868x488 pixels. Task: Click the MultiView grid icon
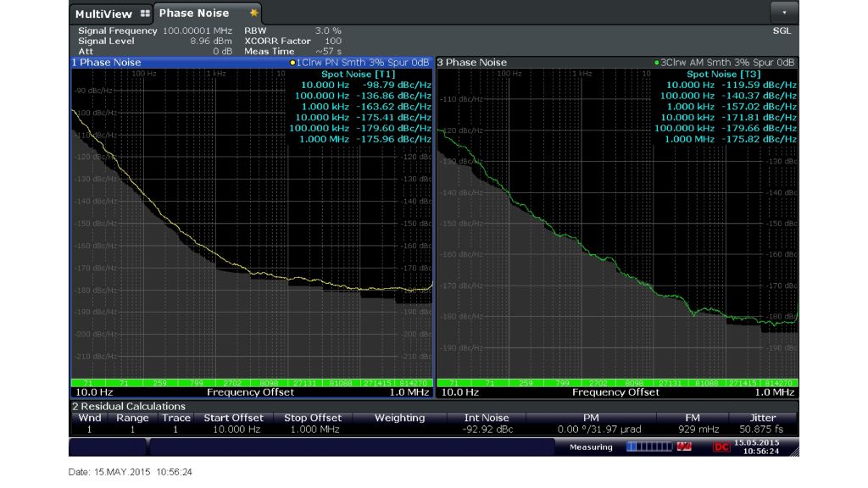(x=144, y=14)
